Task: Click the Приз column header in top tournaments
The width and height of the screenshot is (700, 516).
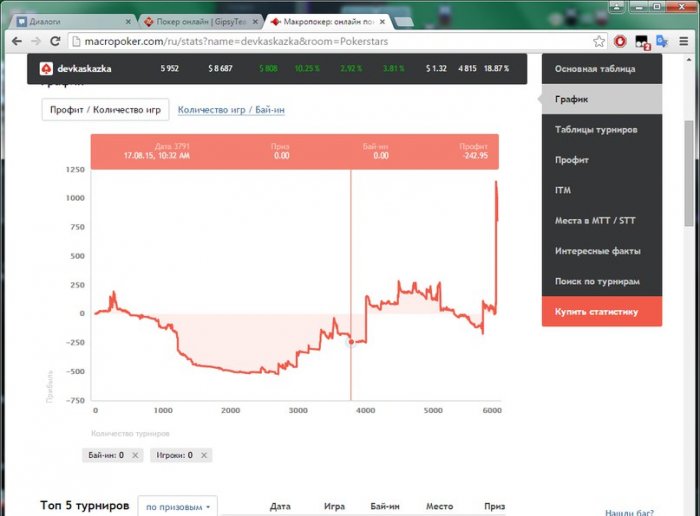Action: [495, 506]
